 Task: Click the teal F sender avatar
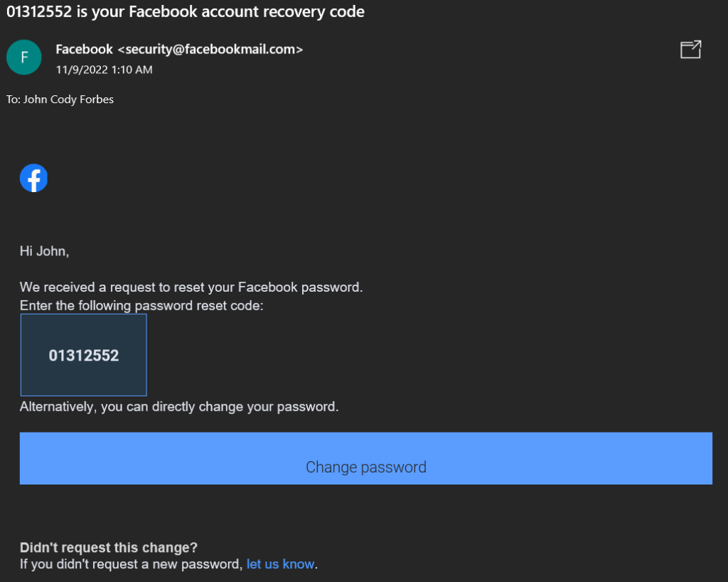click(24, 57)
